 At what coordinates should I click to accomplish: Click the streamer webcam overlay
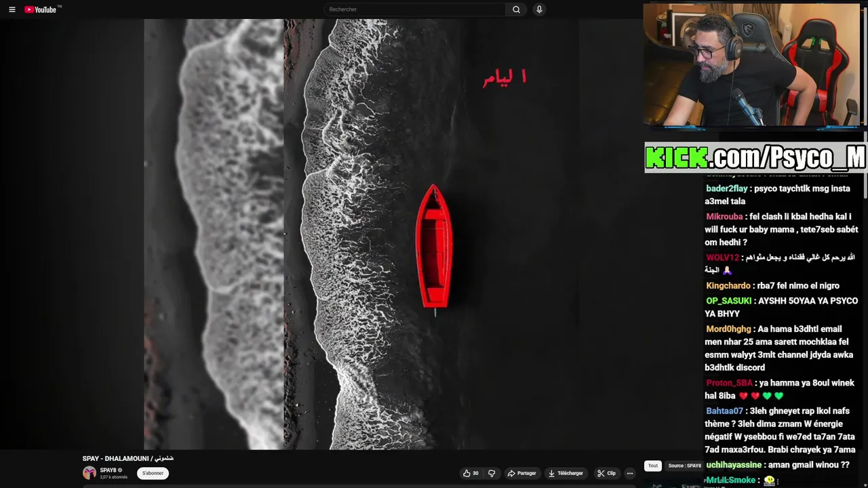(x=753, y=65)
